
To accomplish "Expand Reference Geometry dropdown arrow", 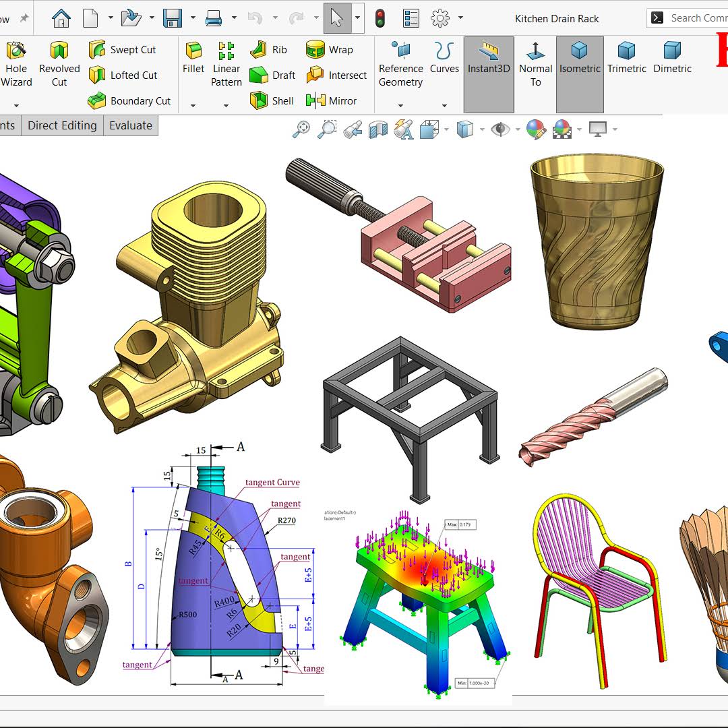I will click(400, 106).
